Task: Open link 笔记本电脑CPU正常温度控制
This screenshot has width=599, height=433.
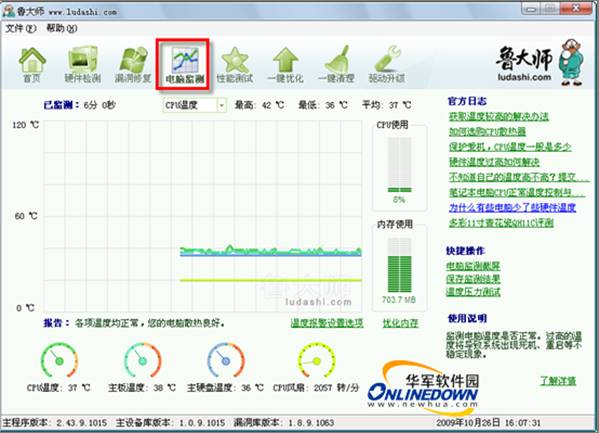Action: pyautogui.click(x=517, y=193)
